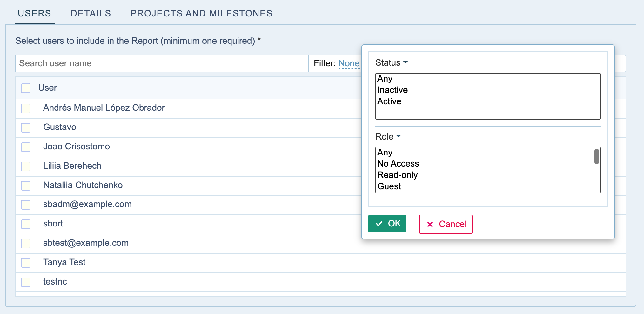Pick Active in the Status list

(389, 101)
